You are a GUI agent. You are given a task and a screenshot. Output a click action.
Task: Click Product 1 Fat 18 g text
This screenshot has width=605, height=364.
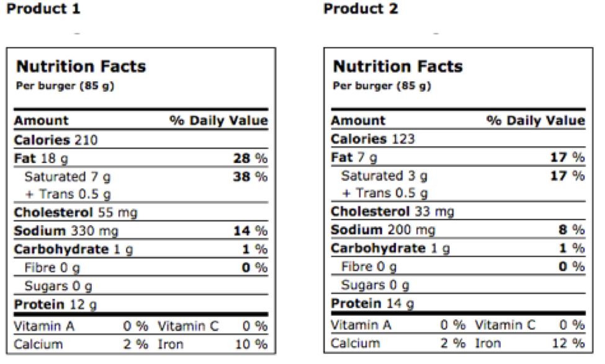tap(41, 159)
